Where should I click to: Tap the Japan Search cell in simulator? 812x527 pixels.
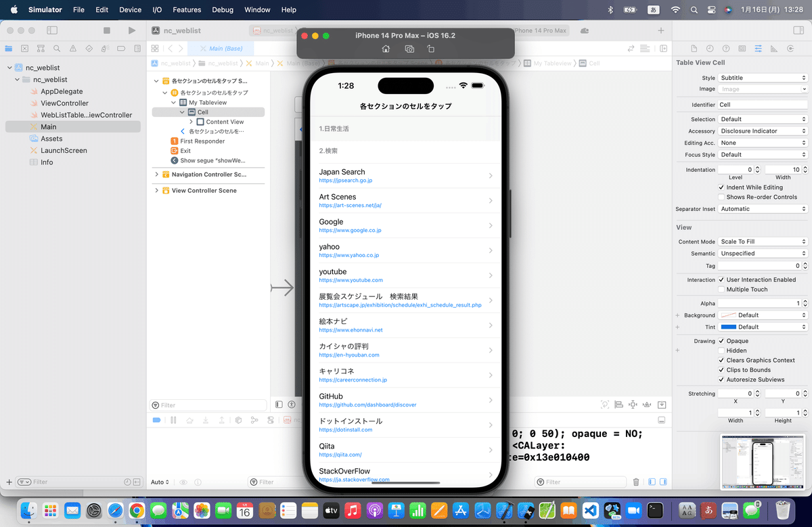tap(405, 176)
